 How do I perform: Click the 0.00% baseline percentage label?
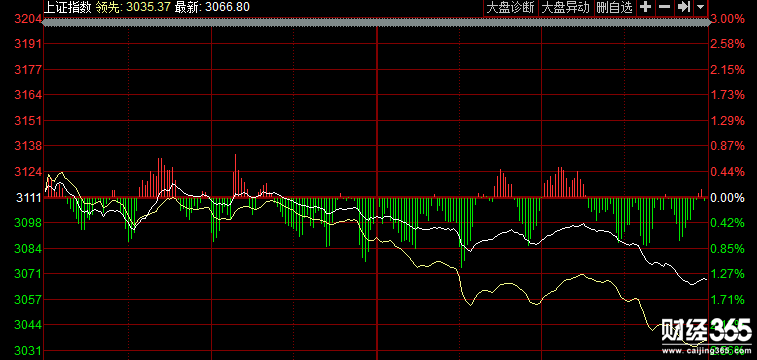point(729,197)
